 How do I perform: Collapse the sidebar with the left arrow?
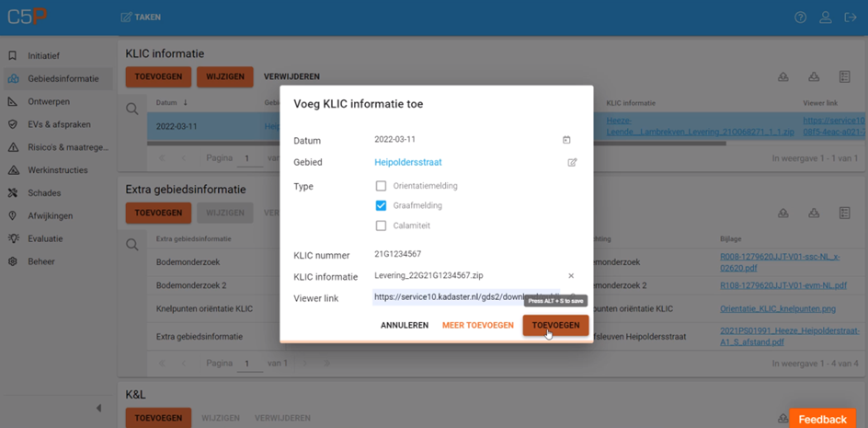(x=98, y=408)
